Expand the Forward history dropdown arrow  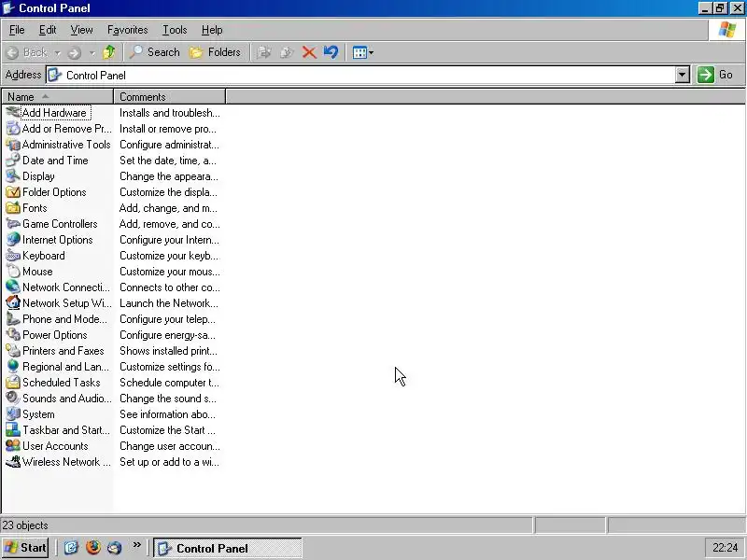[x=92, y=53]
